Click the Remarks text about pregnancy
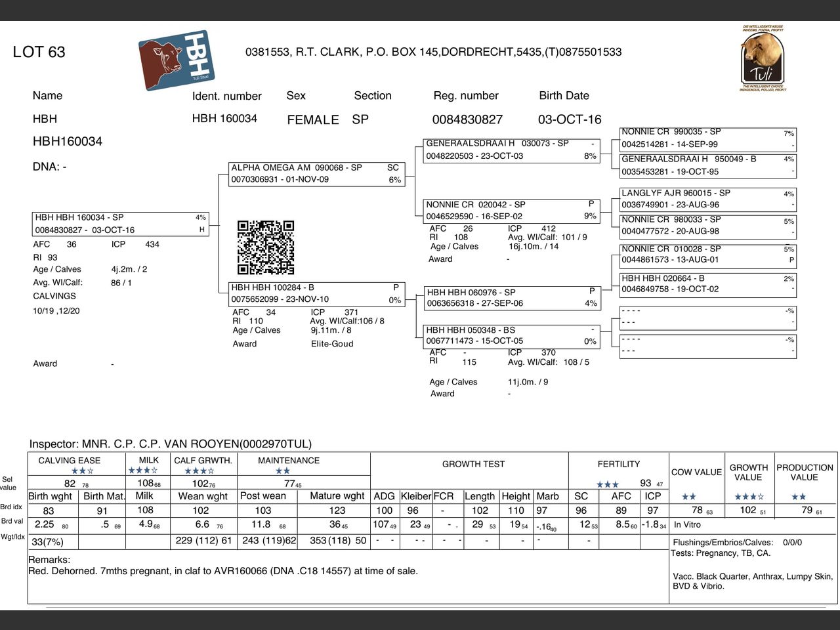Screen dimensions: 840x630 [x=223, y=571]
